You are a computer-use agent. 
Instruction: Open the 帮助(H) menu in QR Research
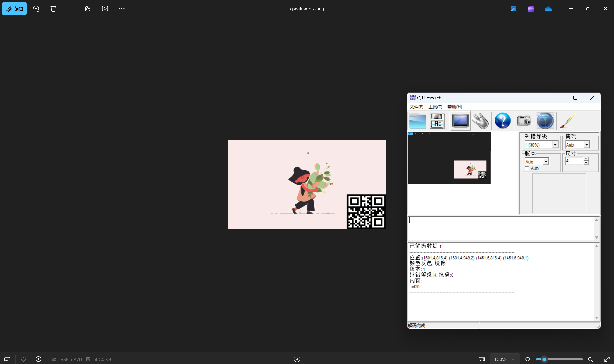click(x=455, y=107)
